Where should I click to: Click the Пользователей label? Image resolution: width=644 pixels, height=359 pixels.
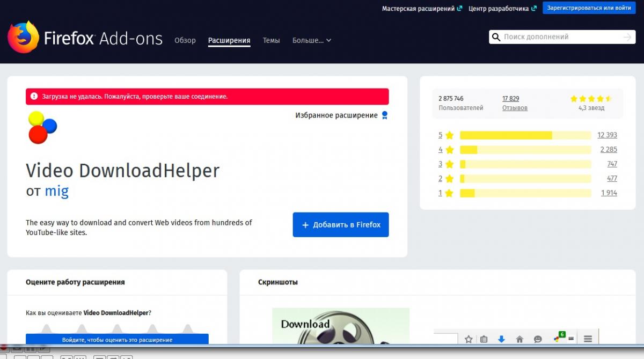[461, 108]
